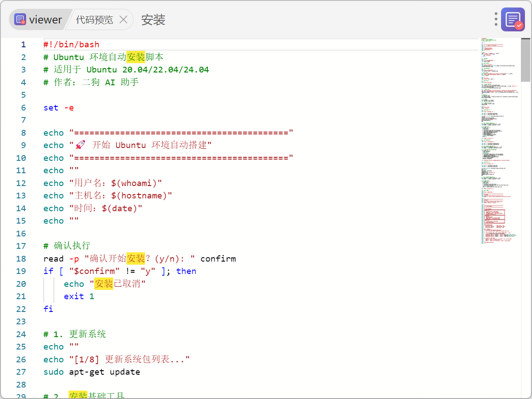Click the vertical scrollbar thumb
This screenshot has width=532, height=399.
click(x=525, y=60)
